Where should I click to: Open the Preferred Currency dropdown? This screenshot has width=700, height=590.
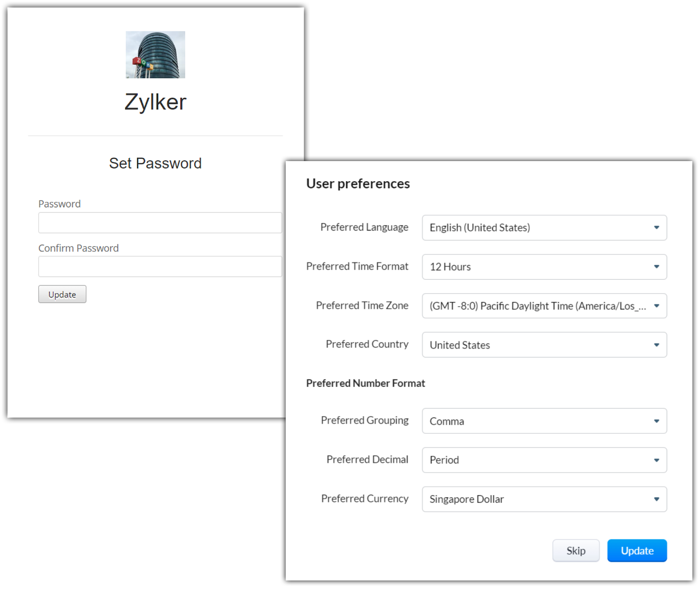click(544, 499)
